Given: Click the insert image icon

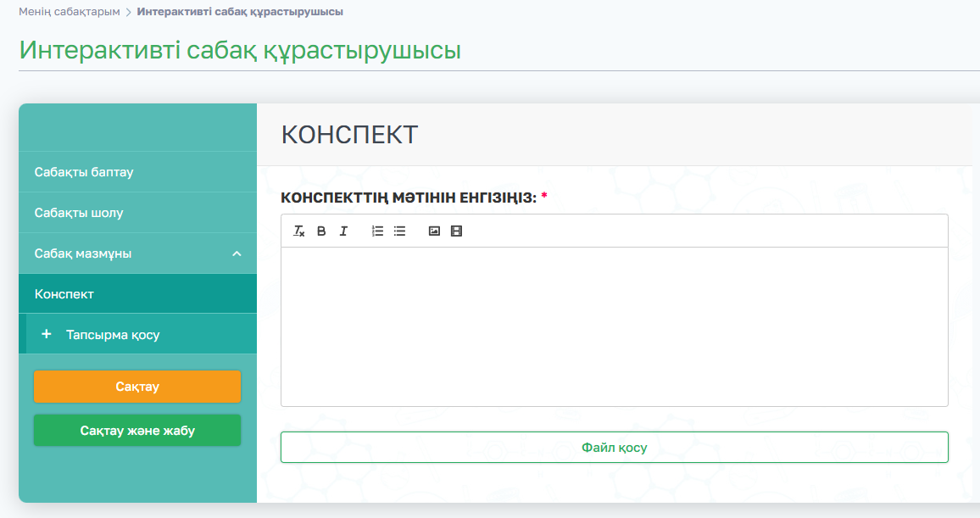Looking at the screenshot, I should pyautogui.click(x=434, y=231).
